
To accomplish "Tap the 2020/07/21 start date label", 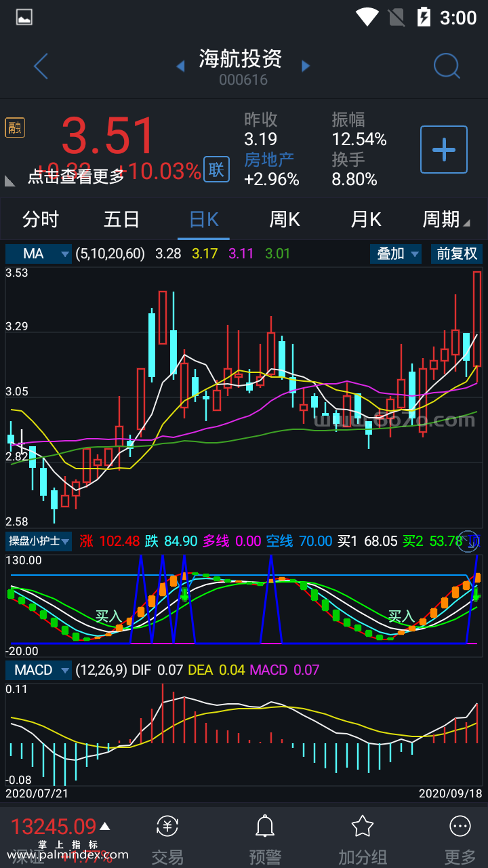I will click(37, 793).
